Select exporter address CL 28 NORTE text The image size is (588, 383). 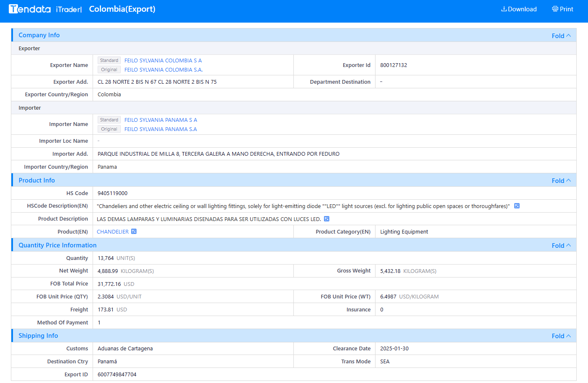pyautogui.click(x=157, y=82)
